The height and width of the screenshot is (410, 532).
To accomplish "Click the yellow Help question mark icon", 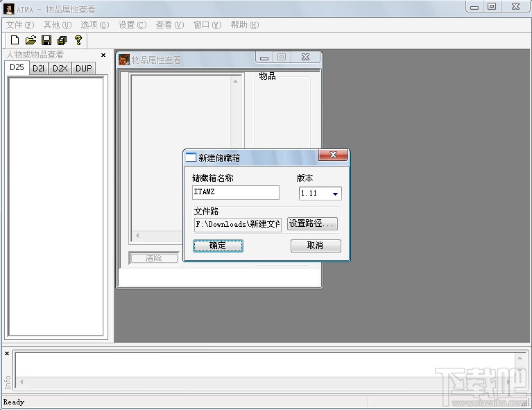I will pos(78,40).
